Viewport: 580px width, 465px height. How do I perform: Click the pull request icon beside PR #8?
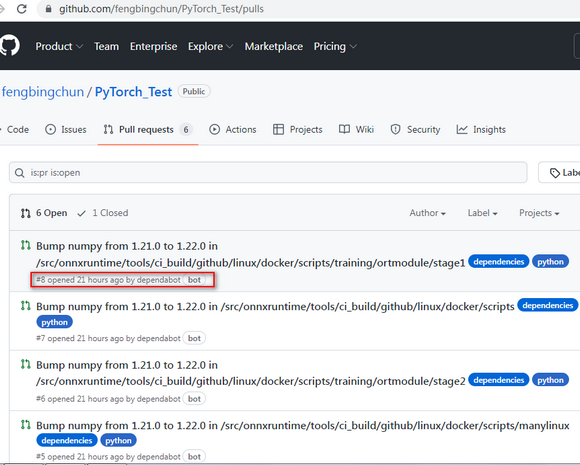(x=26, y=245)
